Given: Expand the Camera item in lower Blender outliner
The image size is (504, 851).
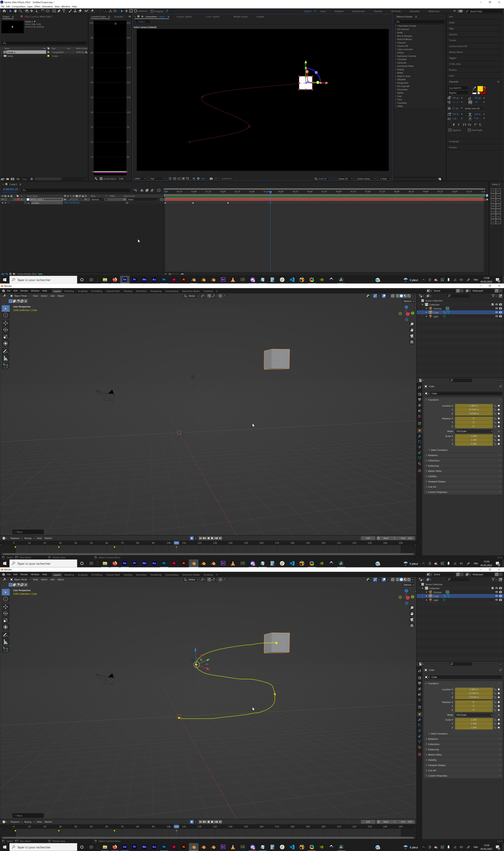Looking at the screenshot, I should coord(426,592).
